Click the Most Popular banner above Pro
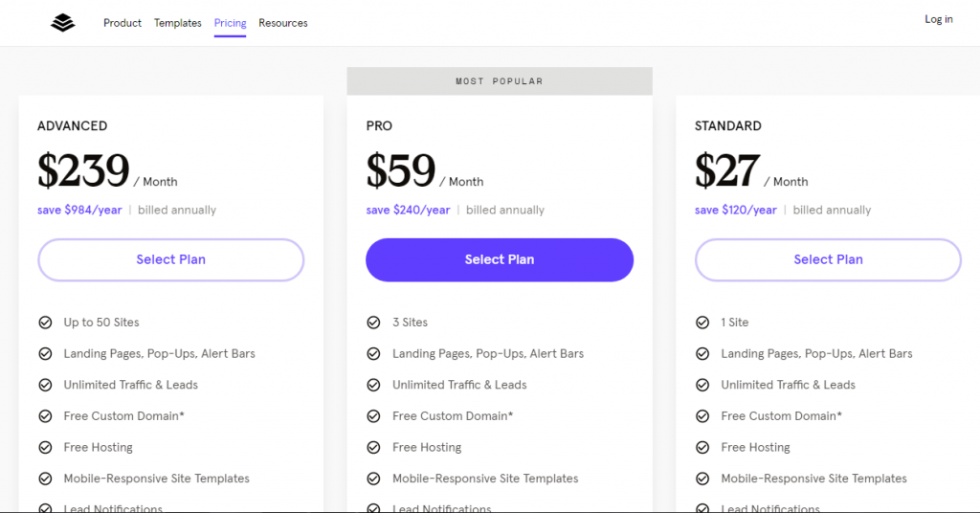Image resolution: width=980 pixels, height=513 pixels. click(x=500, y=81)
